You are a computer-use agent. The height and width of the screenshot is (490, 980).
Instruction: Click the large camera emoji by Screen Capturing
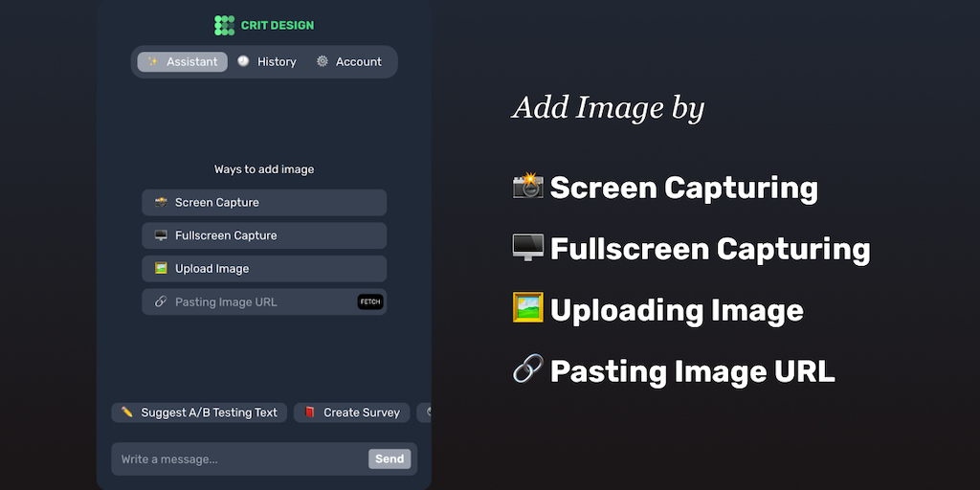tap(528, 187)
